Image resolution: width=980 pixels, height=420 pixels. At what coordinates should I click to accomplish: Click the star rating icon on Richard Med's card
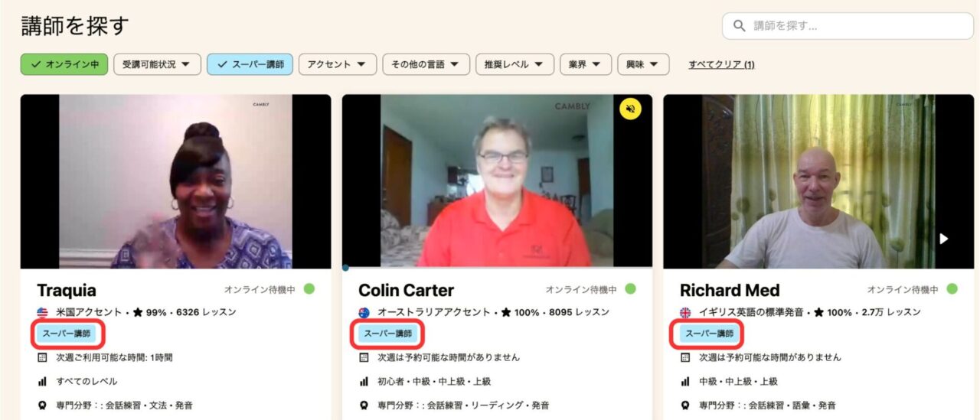point(818,312)
